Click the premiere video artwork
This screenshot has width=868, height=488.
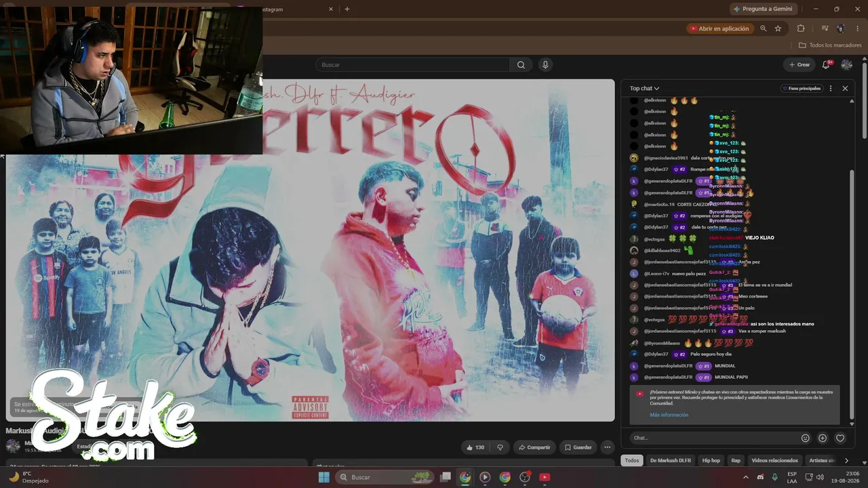(x=311, y=251)
